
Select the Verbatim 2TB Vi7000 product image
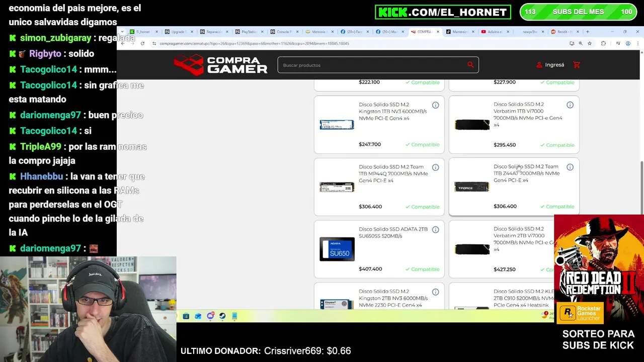(x=472, y=249)
